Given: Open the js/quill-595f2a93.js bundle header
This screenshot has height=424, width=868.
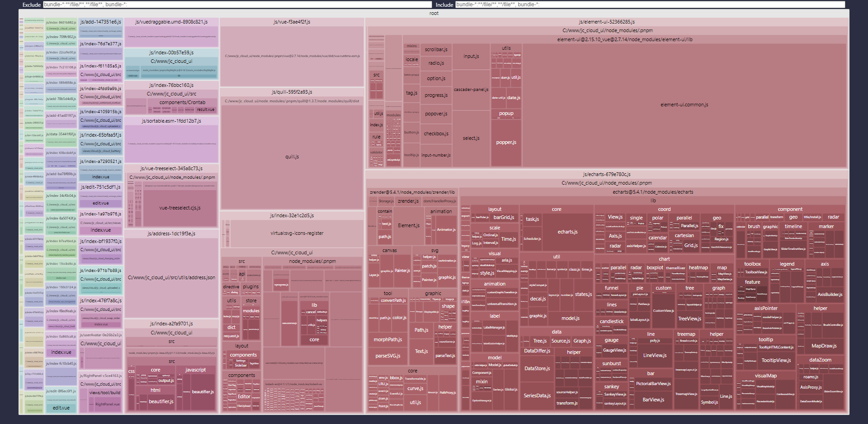Looking at the screenshot, I should point(292,92).
